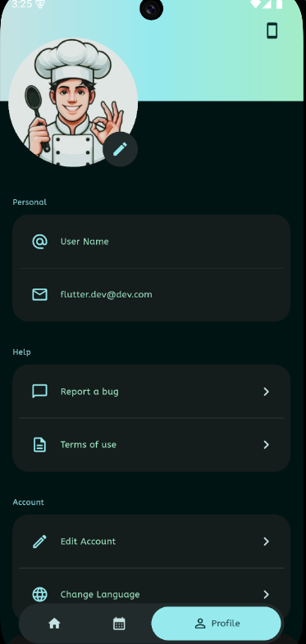Click the Profile tab person icon
Screen dimensions: 306x644
[200, 624]
